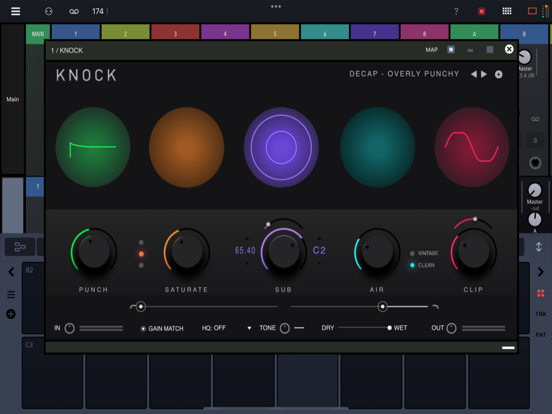Viewport: 552px width, 414px height.
Task: Click the low-pass filter slider handle
Action: (x=382, y=307)
